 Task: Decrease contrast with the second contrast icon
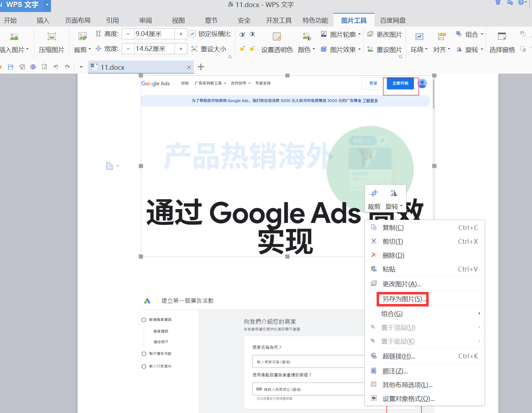tap(252, 34)
